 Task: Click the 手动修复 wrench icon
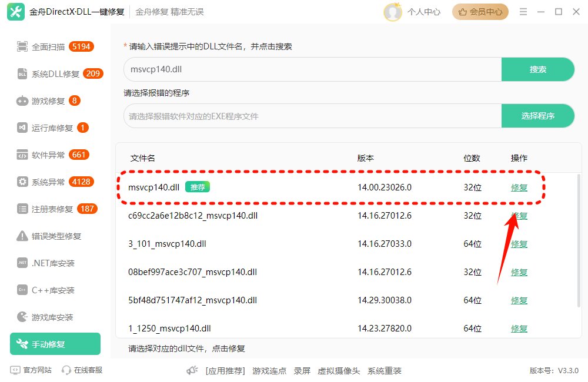pyautogui.click(x=22, y=344)
